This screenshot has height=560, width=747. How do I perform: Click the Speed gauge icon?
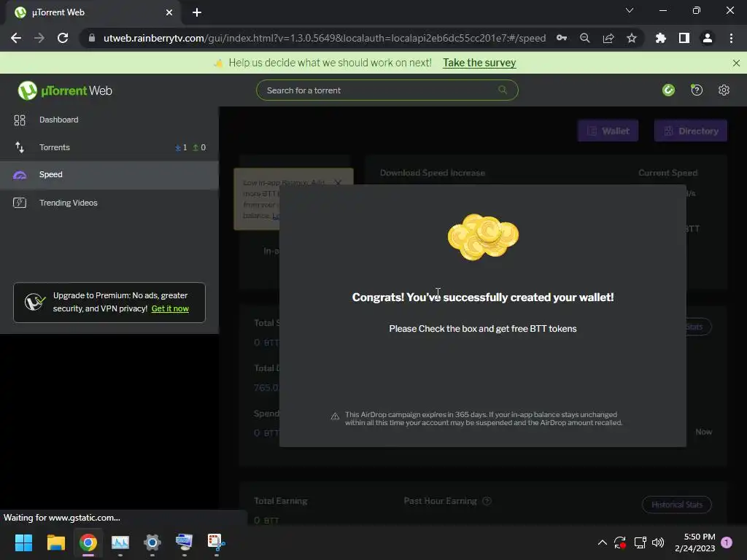pyautogui.click(x=20, y=175)
